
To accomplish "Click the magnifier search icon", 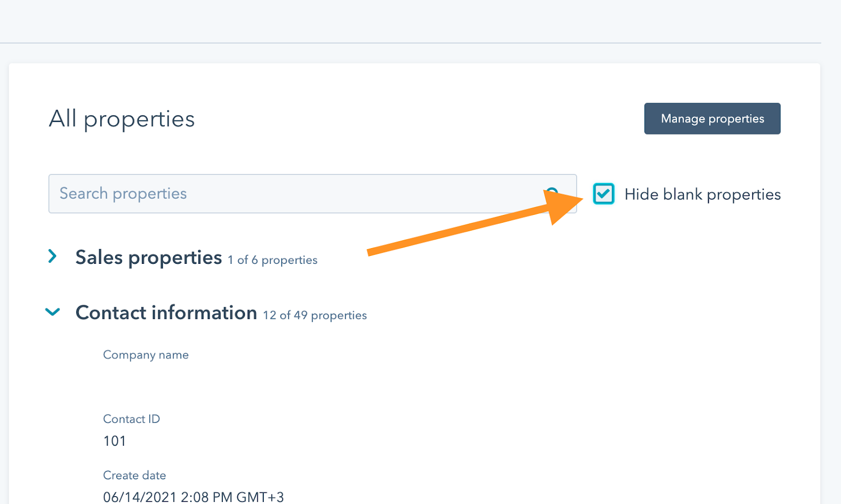I will [552, 191].
